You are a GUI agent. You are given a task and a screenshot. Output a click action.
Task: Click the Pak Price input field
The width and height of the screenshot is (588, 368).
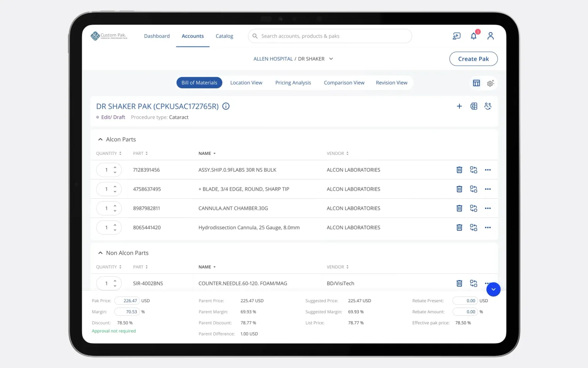(x=127, y=301)
